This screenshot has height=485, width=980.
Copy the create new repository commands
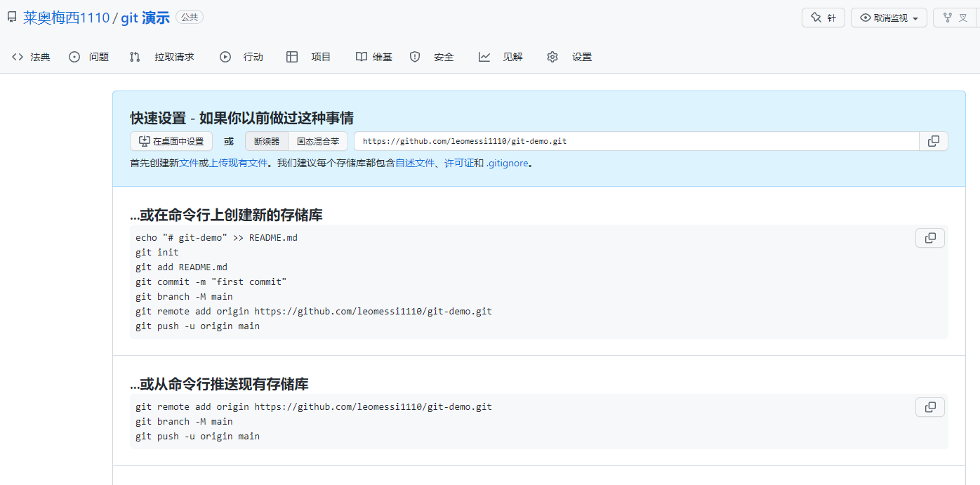click(930, 238)
